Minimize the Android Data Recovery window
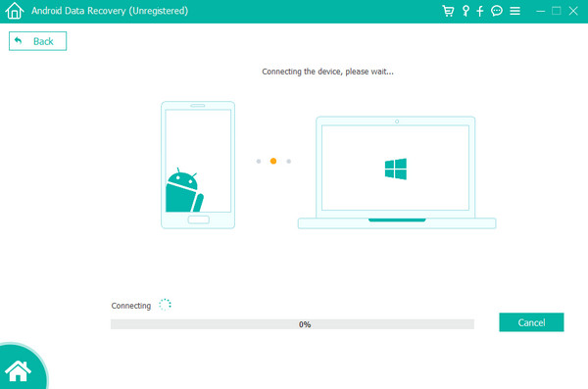Image resolution: width=588 pixels, height=389 pixels. coord(540,11)
